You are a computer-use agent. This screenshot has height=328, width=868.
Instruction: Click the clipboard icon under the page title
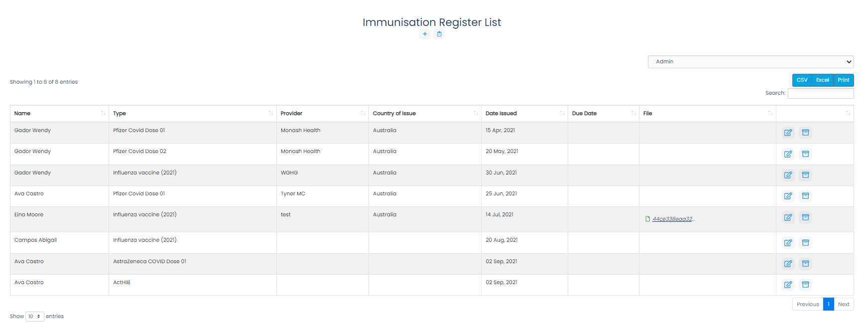coord(439,34)
